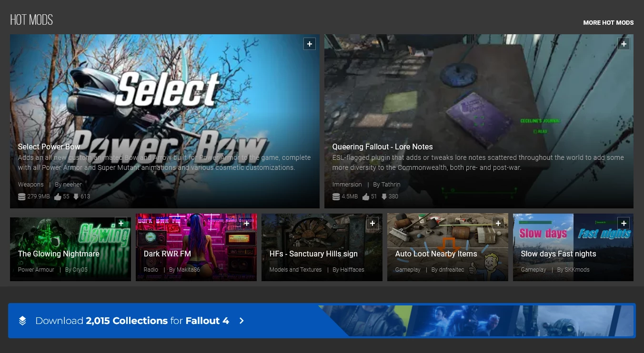644x353 pixels.
Task: Click the plus icon on Slow days Fast nights card
Action: 624,223
